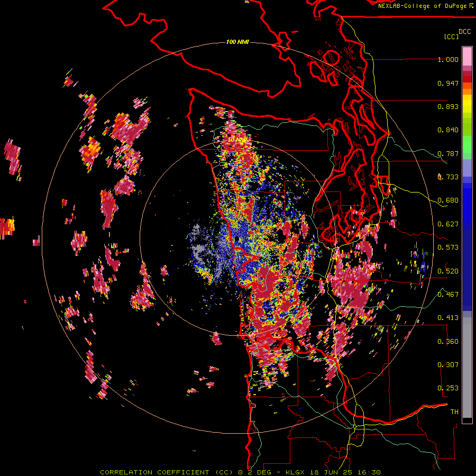Select the 0.627 scale value
The width and height of the screenshot is (476, 476).
448,224
